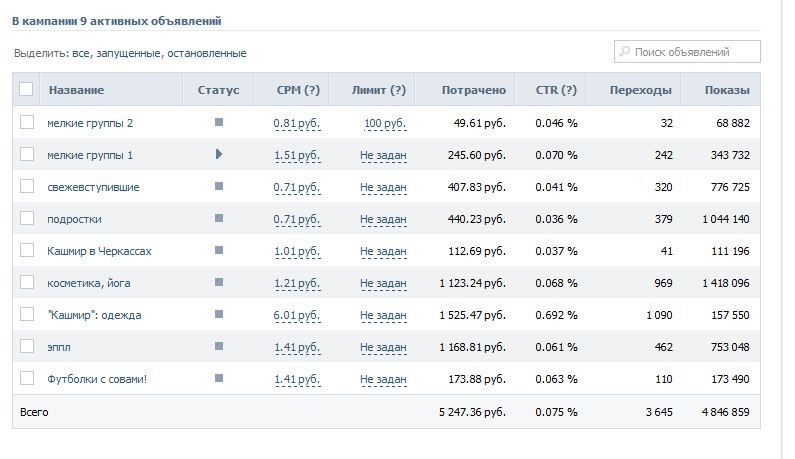795x459 pixels.
Task: Check the select-all checkbox in the table header
Action: (26, 89)
